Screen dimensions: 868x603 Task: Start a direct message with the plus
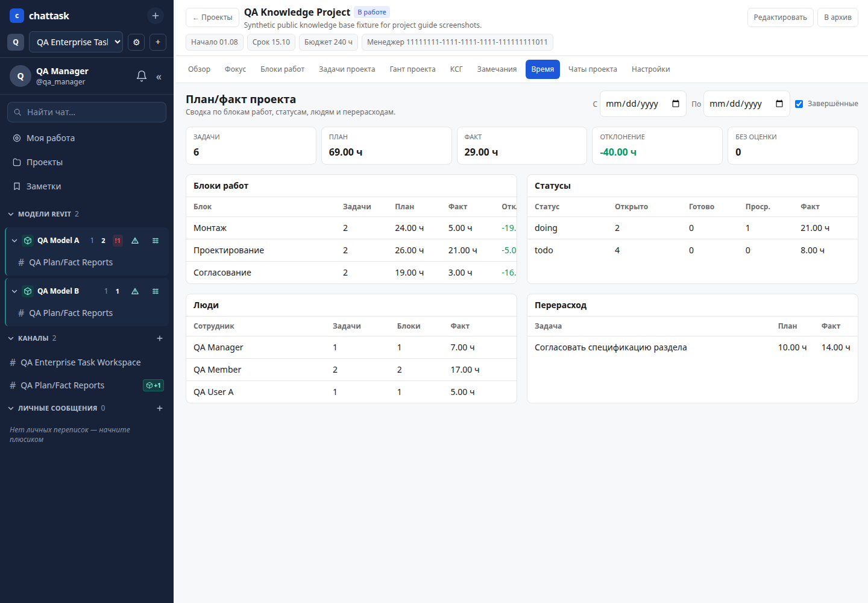[160, 408]
